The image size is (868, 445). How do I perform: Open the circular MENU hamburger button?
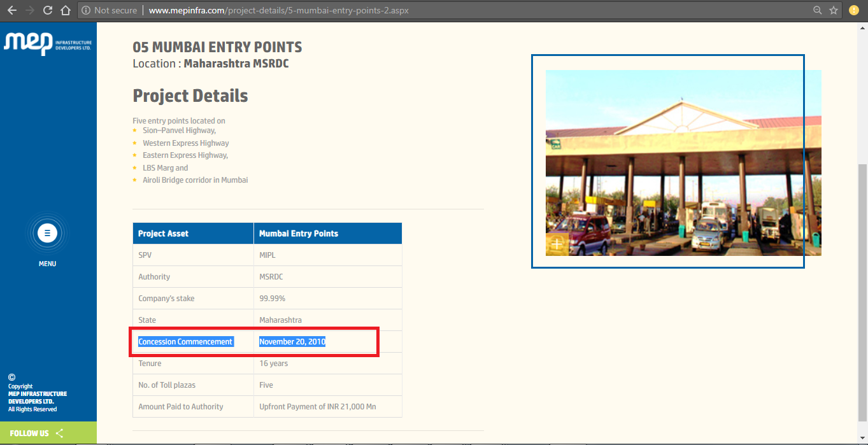(47, 233)
